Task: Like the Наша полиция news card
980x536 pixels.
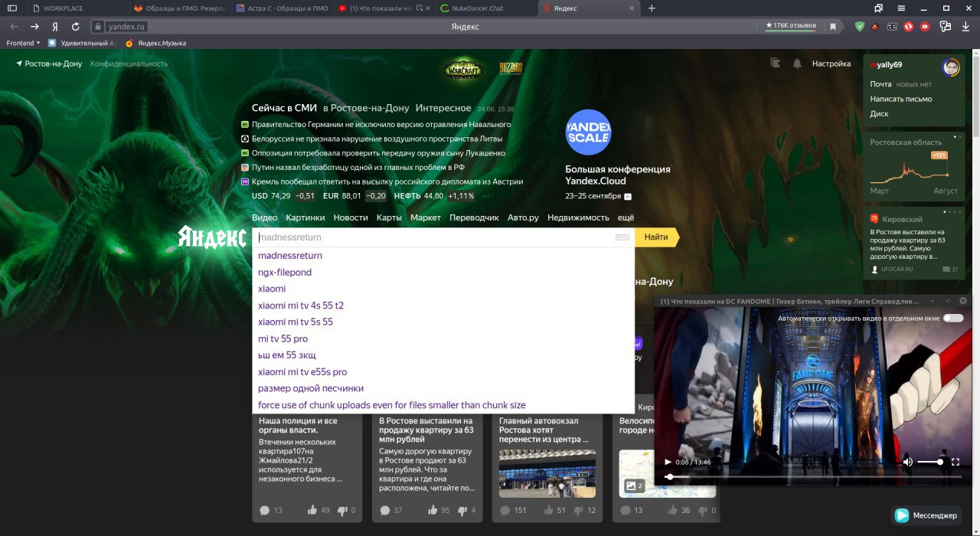Action: pyautogui.click(x=312, y=511)
